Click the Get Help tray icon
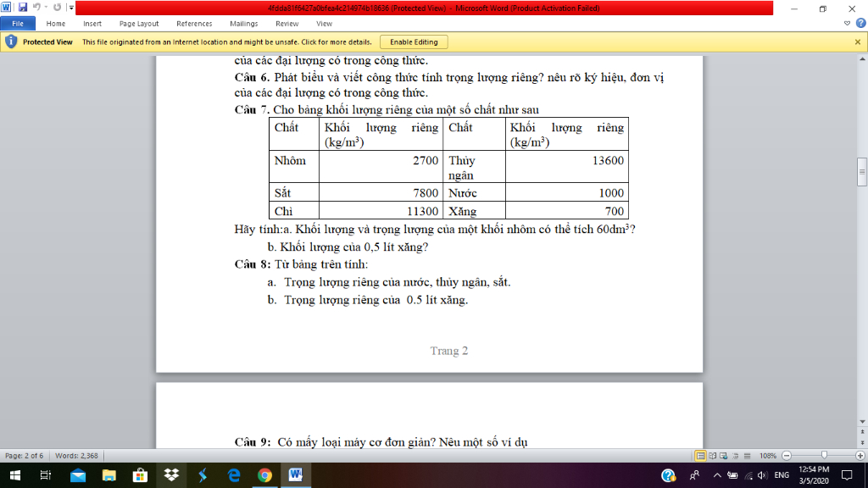This screenshot has height=488, width=868. (668, 475)
